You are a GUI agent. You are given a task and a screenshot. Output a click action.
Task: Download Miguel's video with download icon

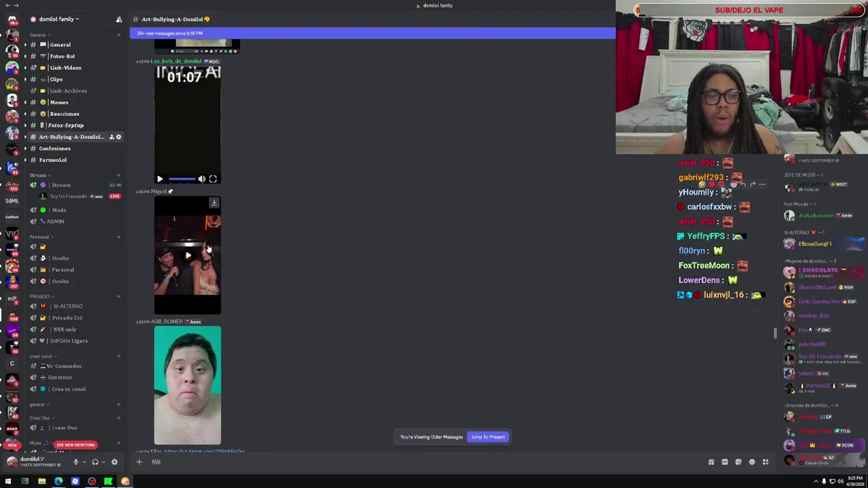click(x=214, y=202)
